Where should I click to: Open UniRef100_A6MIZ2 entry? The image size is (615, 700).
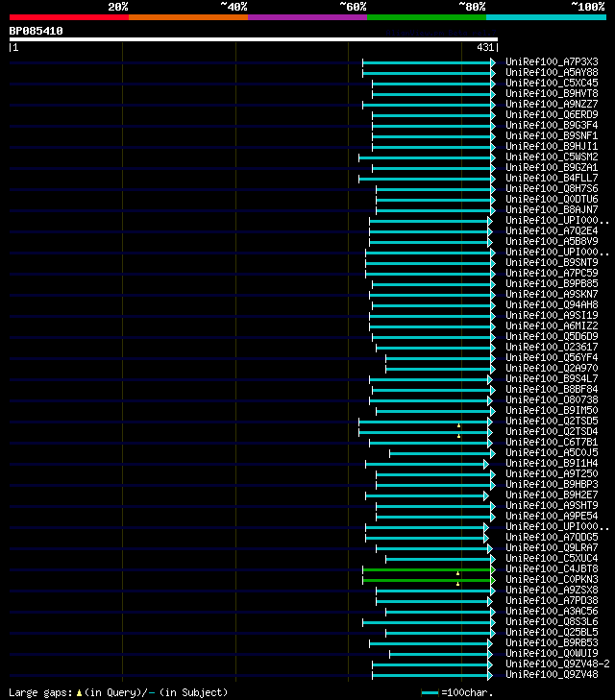coord(552,326)
